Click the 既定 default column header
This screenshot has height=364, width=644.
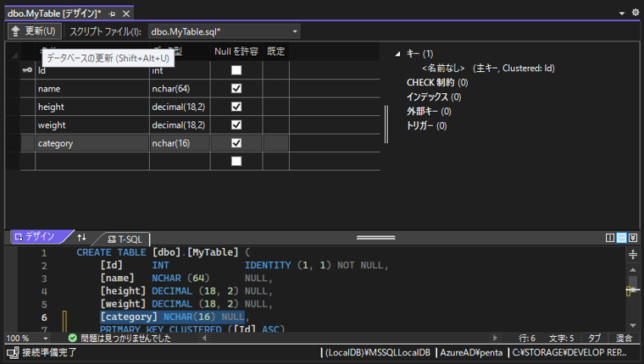(275, 52)
